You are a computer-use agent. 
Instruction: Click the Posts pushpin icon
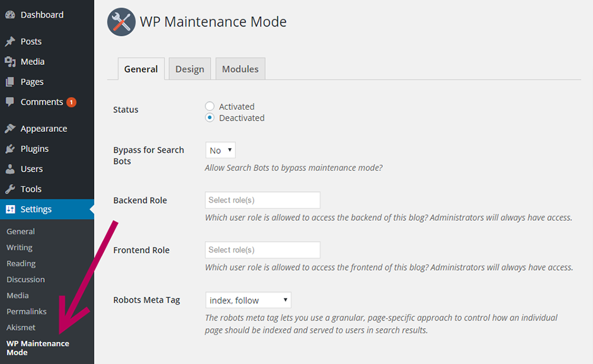coord(10,41)
